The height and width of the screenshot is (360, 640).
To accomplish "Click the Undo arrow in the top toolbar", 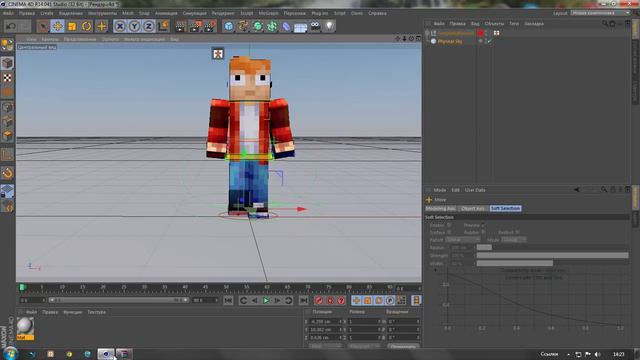I will [x=11, y=27].
